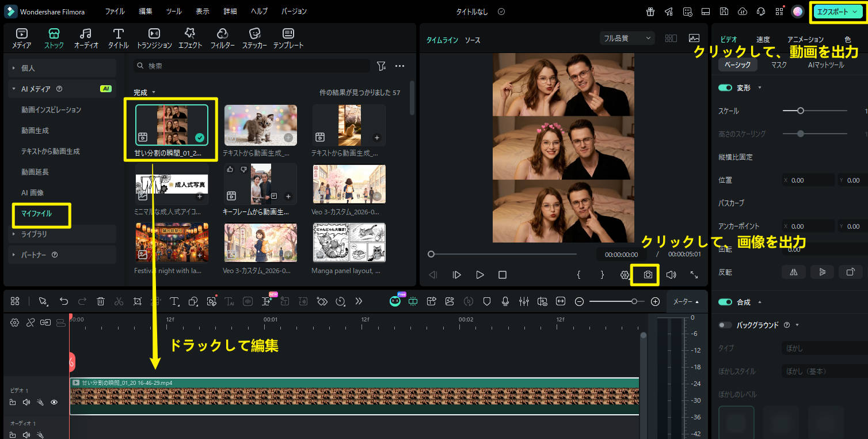868x439 pixels.
Task: Open the フル品質 playback quality dropdown
Action: tap(627, 37)
